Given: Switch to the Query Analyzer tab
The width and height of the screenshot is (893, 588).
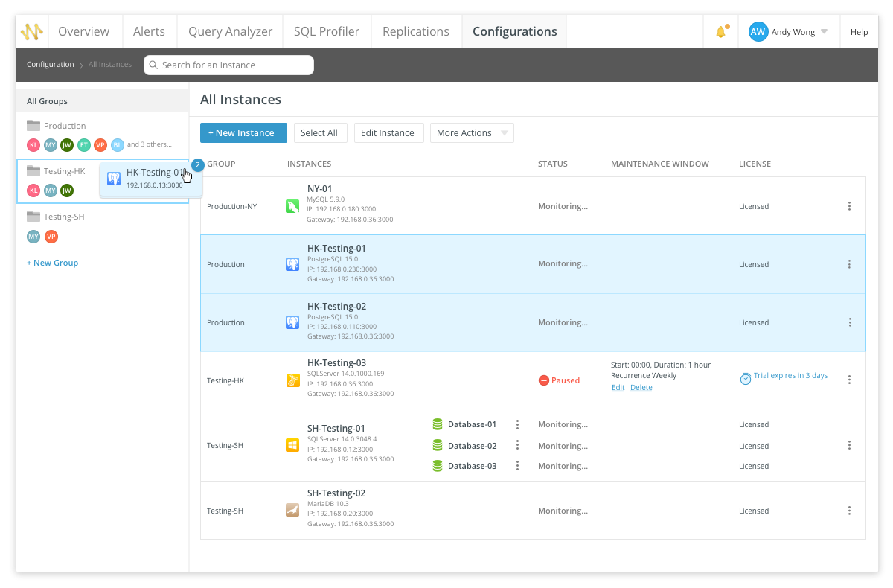Looking at the screenshot, I should pyautogui.click(x=230, y=32).
